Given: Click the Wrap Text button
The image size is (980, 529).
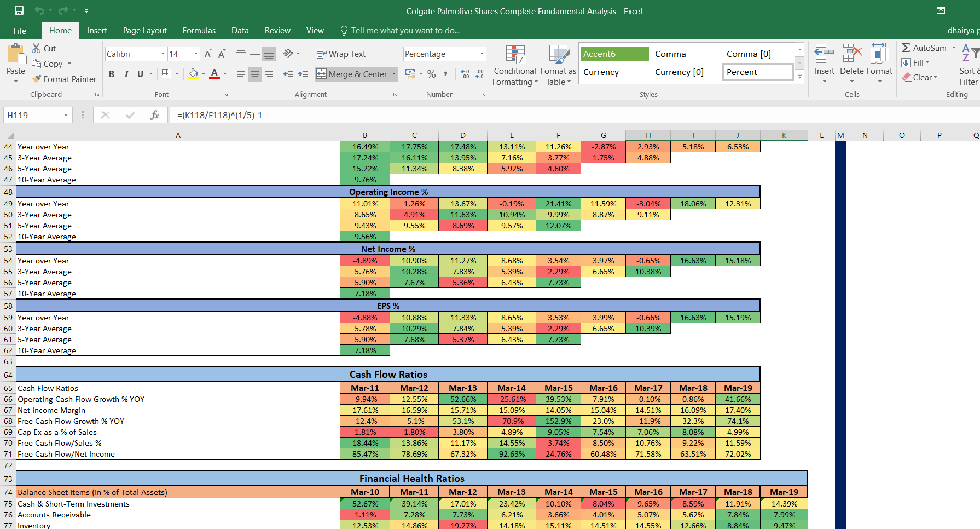Looking at the screenshot, I should 341,54.
